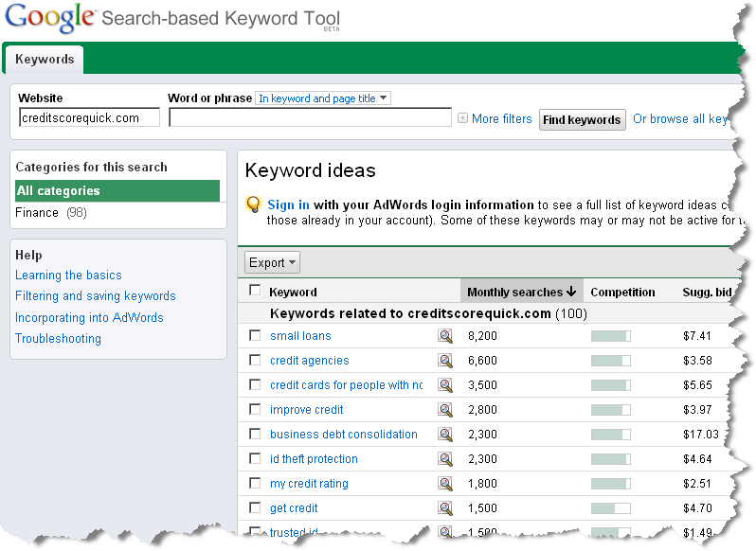Check the small loans keyword checkbox

point(255,335)
